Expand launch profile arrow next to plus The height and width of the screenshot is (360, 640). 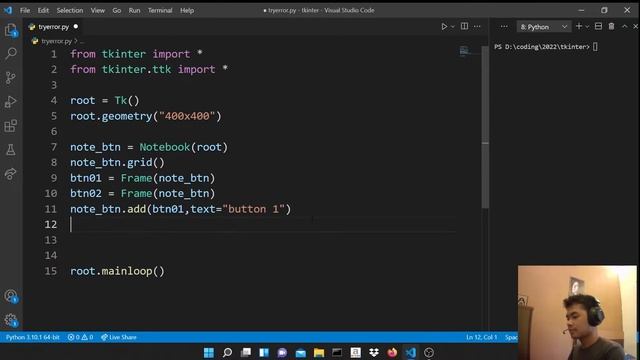pyautogui.click(x=587, y=27)
